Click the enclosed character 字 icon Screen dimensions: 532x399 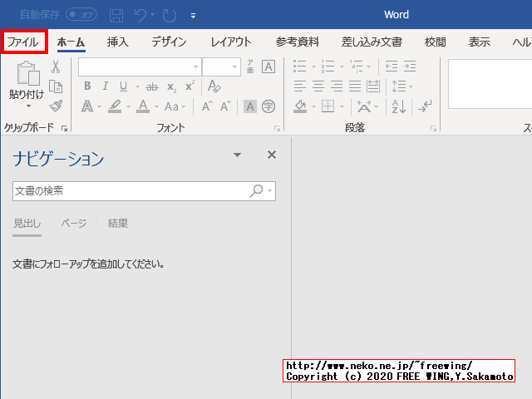268,106
